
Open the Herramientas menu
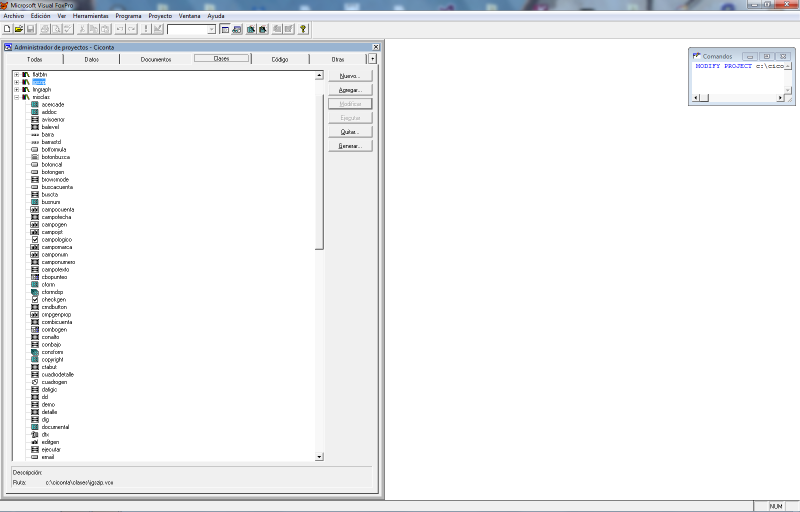tap(90, 16)
